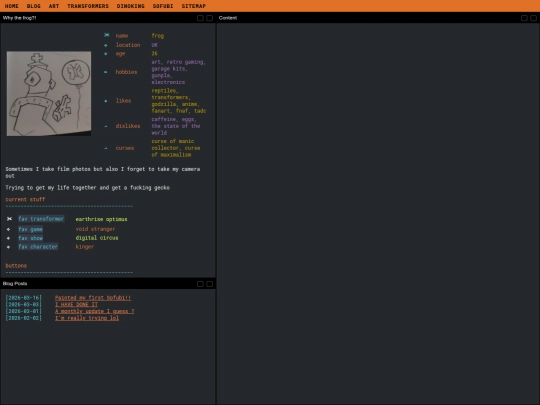Open the BLOG nav item

(x=34, y=6)
